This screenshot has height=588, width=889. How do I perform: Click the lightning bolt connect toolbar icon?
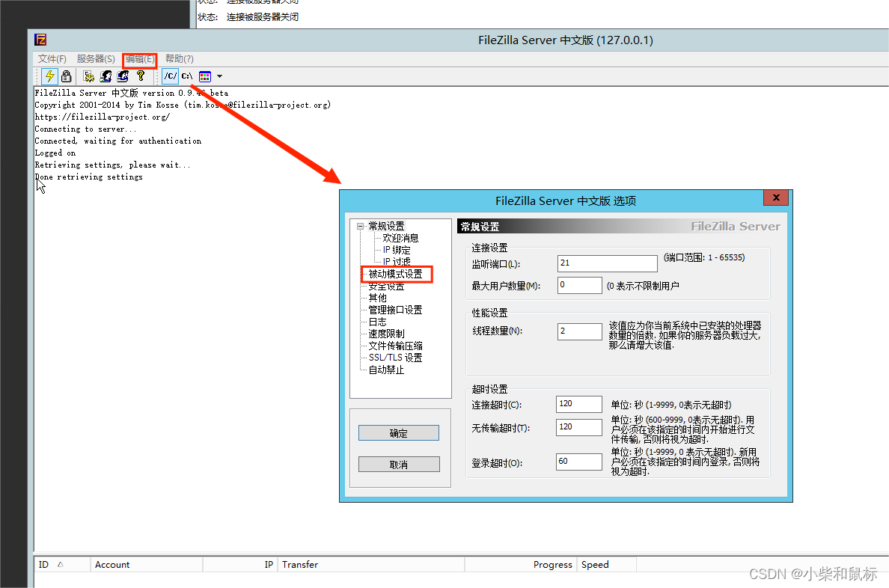pyautogui.click(x=50, y=76)
